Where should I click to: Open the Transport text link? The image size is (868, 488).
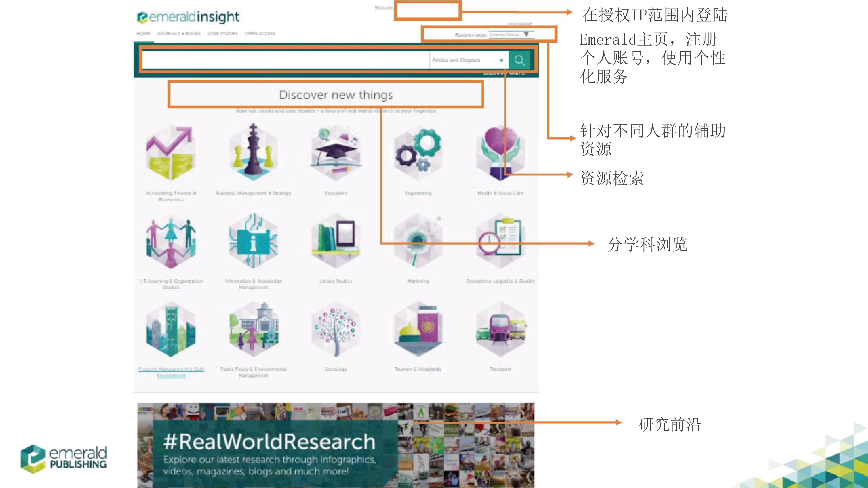click(x=500, y=369)
